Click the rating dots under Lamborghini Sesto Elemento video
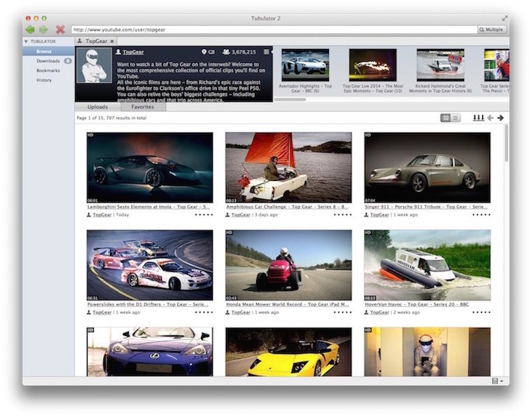 [204, 214]
